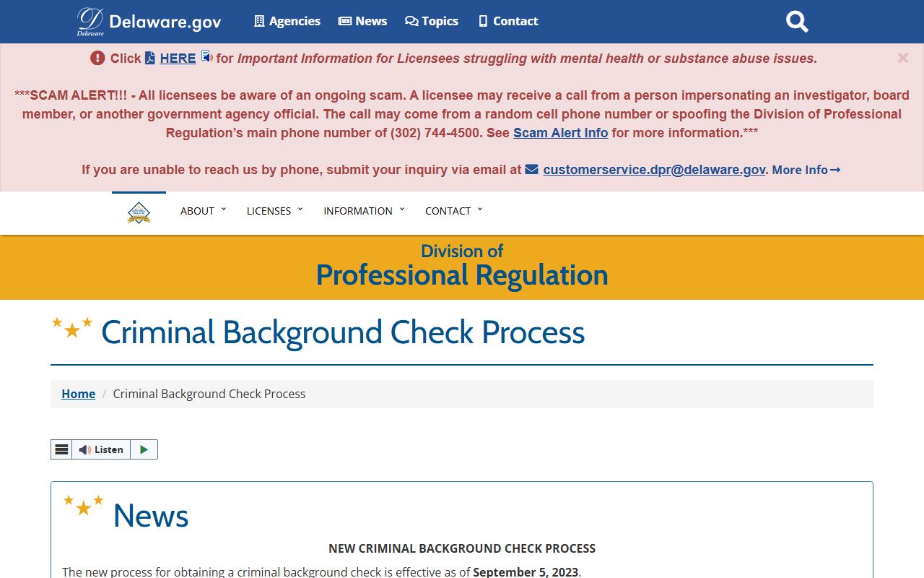The width and height of the screenshot is (924, 578).
Task: Expand the LICENSES dropdown
Action: (275, 211)
